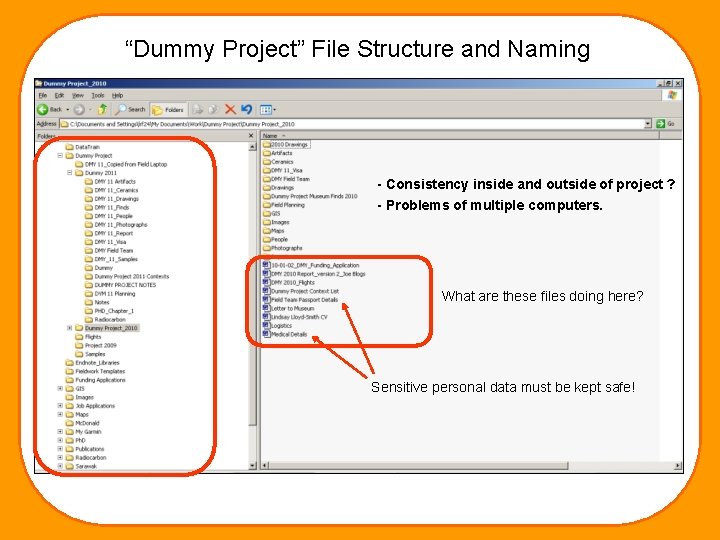Click Dummy Project Museum Finds 2010 folder icon
This screenshot has width=720, height=540.
point(267,196)
